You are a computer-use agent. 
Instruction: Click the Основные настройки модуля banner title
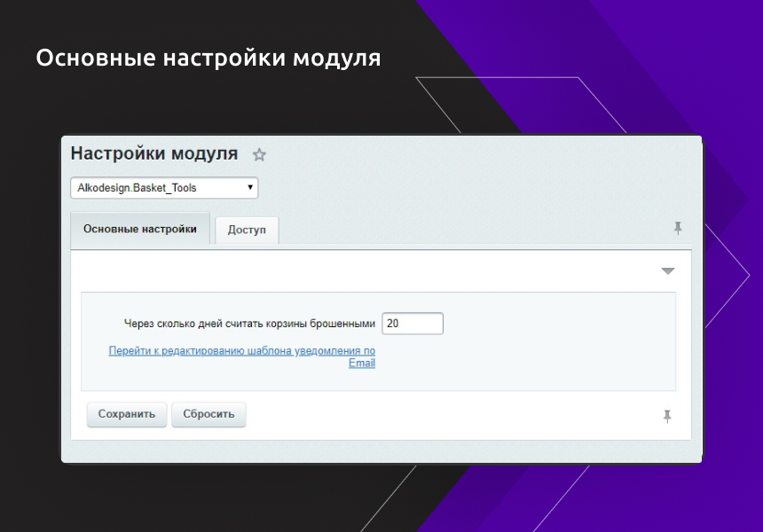pos(208,59)
